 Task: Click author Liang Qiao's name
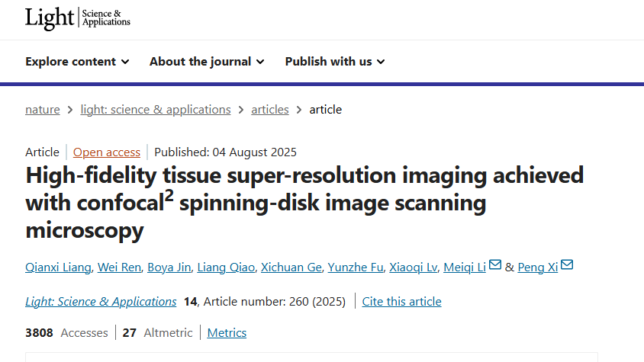226,267
